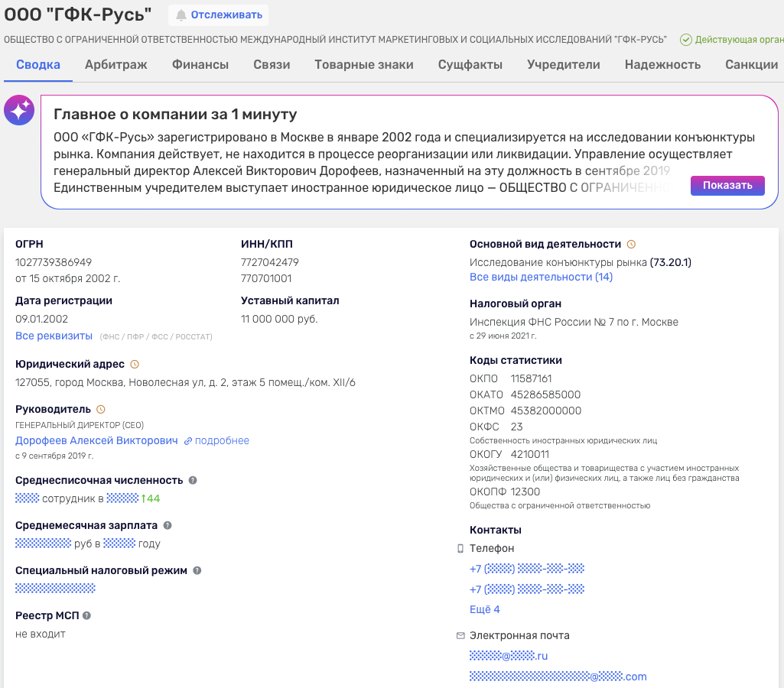784x688 pixels.
Task: Switch to the Арбитраж tab
Action: tap(116, 64)
